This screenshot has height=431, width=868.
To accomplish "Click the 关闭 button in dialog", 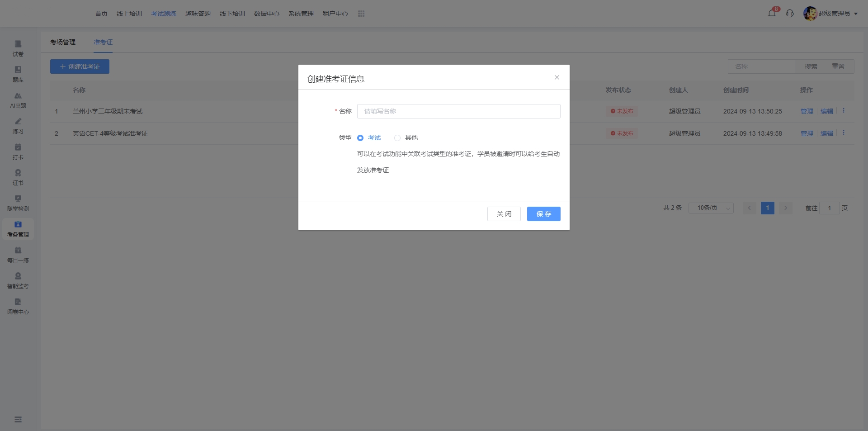I will click(x=504, y=214).
